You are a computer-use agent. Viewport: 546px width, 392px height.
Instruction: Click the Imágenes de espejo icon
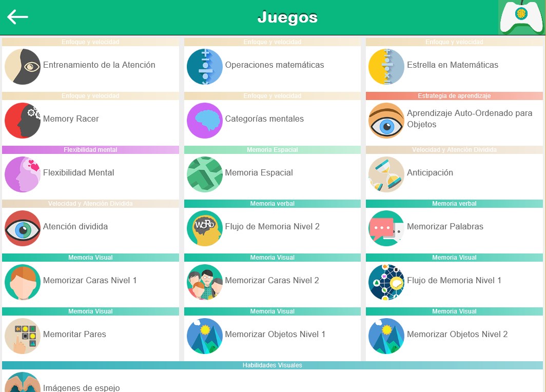pyautogui.click(x=23, y=385)
